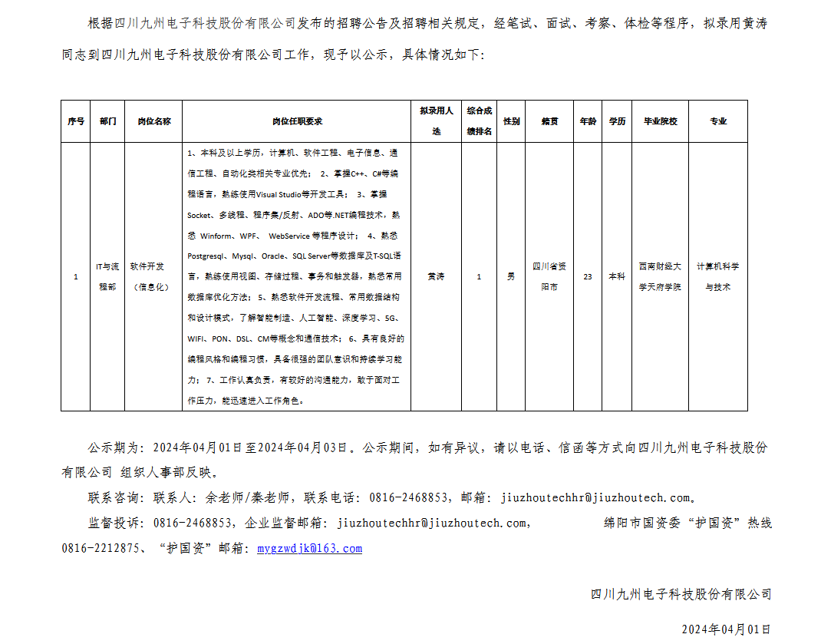The width and height of the screenshot is (821, 644).
Task: Click the 岗位任职要求 column header
Action: point(297,121)
